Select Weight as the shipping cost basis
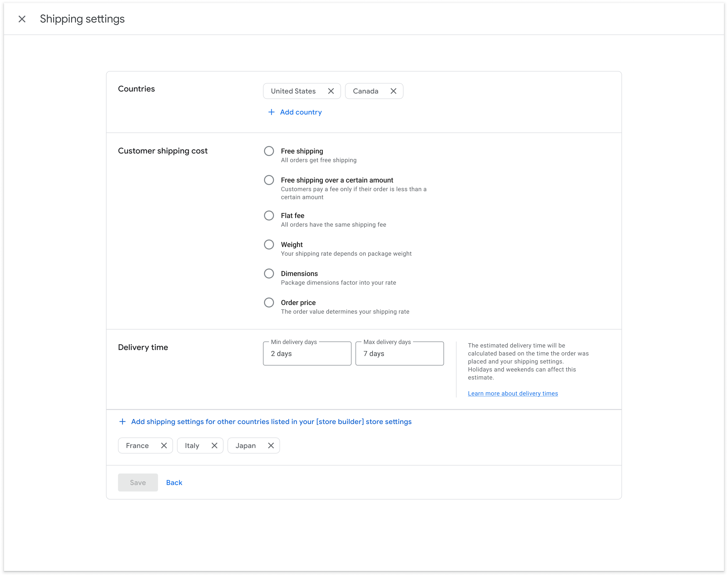The image size is (728, 576). (269, 244)
